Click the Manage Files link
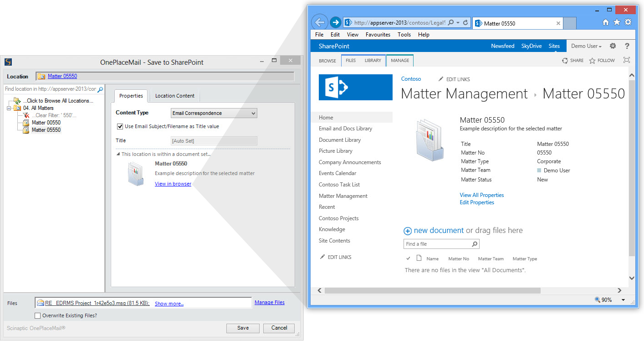Viewport: 644px width, 341px height. [x=270, y=302]
